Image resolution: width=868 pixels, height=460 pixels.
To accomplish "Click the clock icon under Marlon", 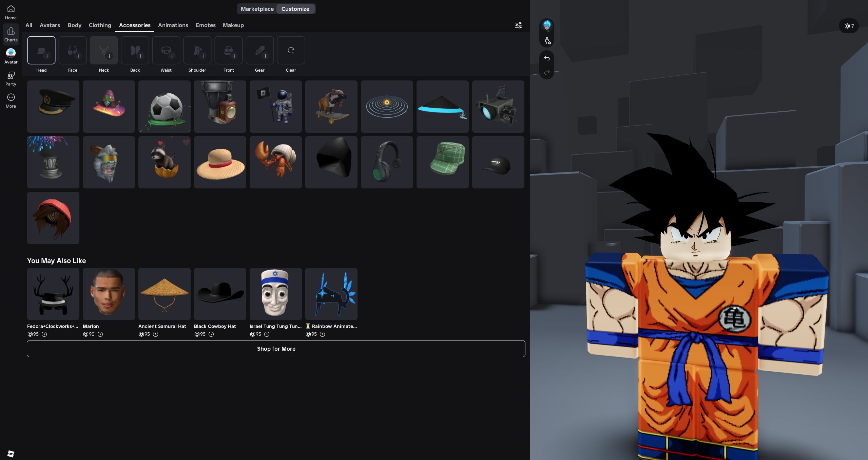I will pyautogui.click(x=100, y=334).
